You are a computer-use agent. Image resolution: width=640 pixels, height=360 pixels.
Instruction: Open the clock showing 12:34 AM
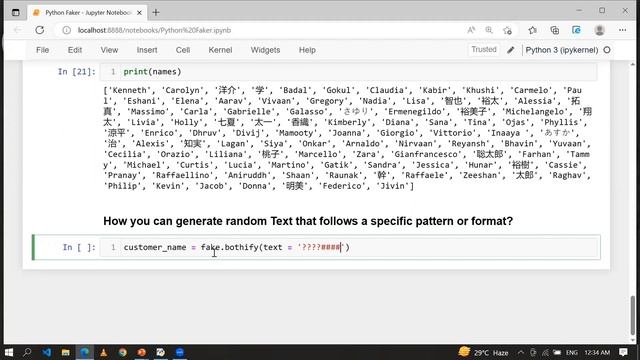[597, 352]
